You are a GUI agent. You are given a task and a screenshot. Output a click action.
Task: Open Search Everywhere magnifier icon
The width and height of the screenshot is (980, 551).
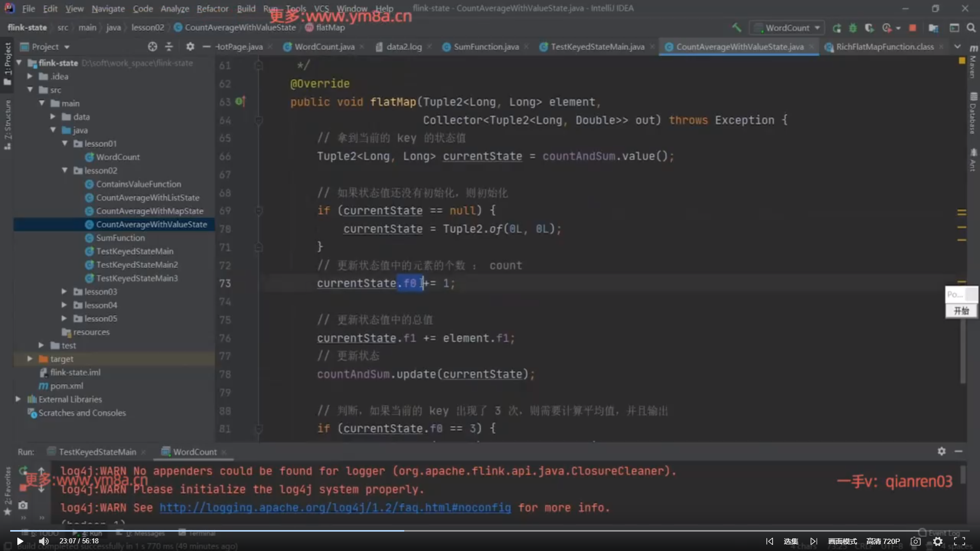coord(971,28)
